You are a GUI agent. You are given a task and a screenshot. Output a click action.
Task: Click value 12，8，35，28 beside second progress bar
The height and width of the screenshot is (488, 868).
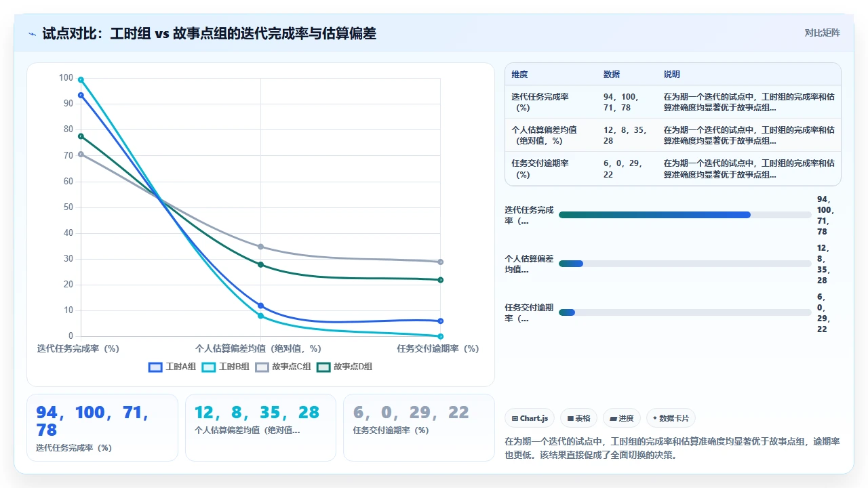pyautogui.click(x=823, y=264)
